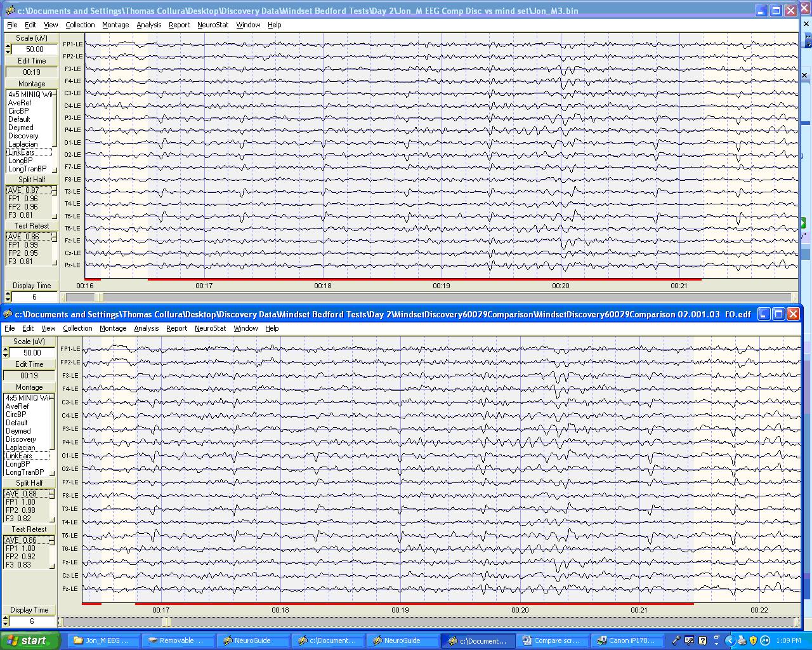
Task: Open NeuroStat menu in EO.edf window
Action: pyautogui.click(x=210, y=328)
